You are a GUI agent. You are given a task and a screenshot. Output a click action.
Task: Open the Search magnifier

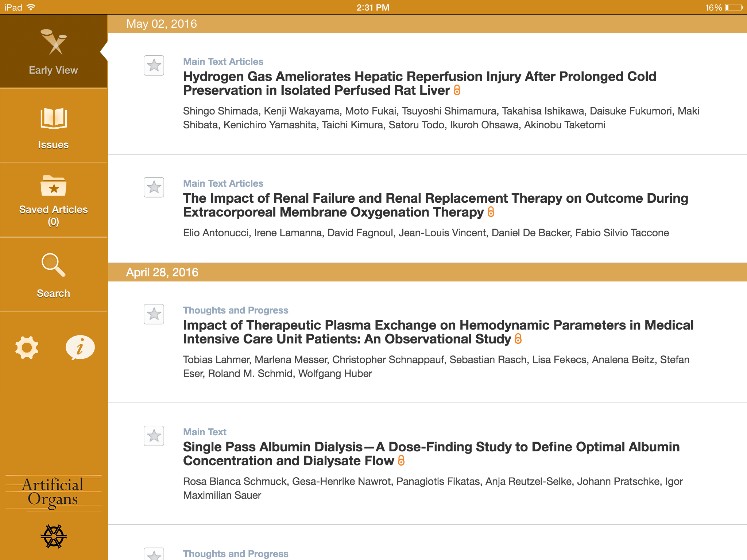point(54,275)
